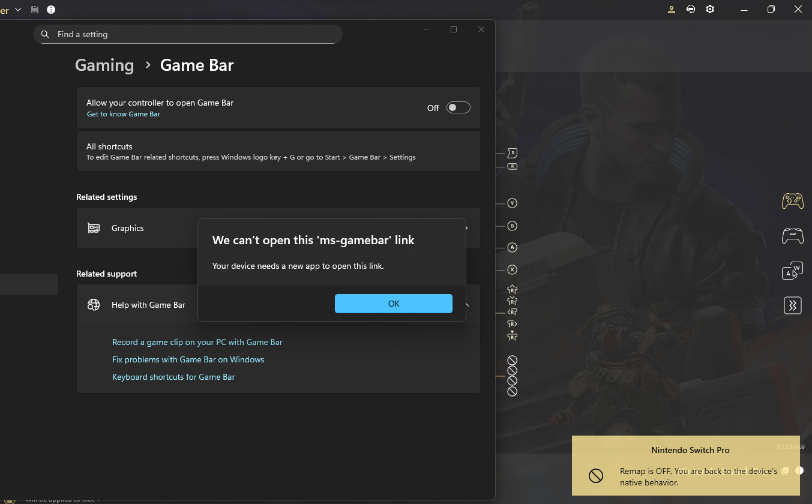Open 'Fix problems with Game Bar on Windows' link
Image resolution: width=812 pixels, height=504 pixels.
click(188, 359)
